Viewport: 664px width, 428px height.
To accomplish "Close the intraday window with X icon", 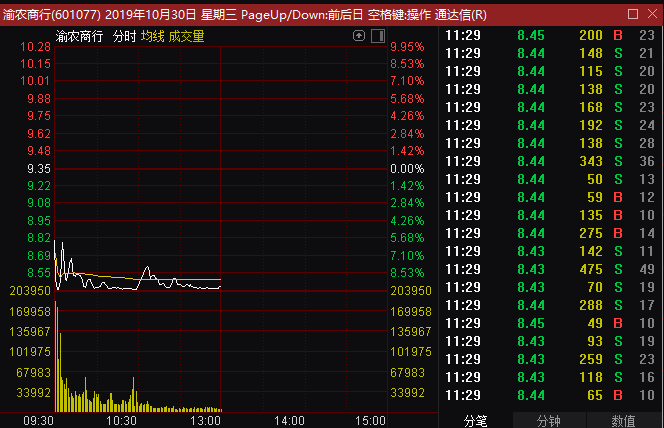I will [x=653, y=14].
